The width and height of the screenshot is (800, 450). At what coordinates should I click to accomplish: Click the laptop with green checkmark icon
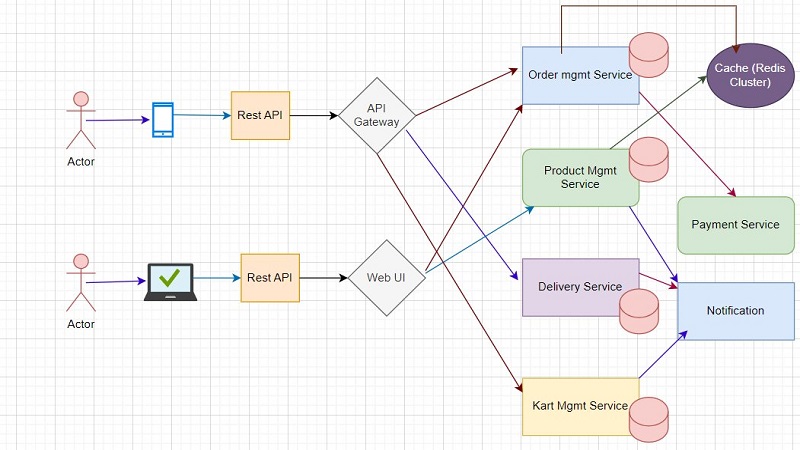pos(170,282)
